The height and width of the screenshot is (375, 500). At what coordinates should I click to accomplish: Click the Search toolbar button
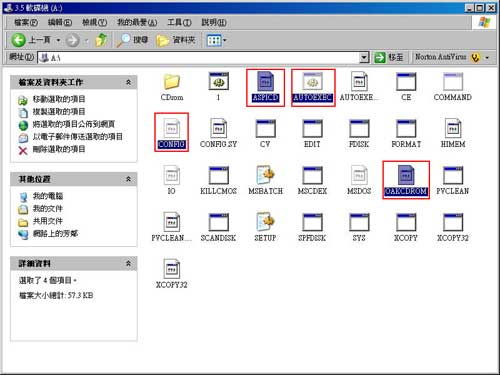pos(132,40)
